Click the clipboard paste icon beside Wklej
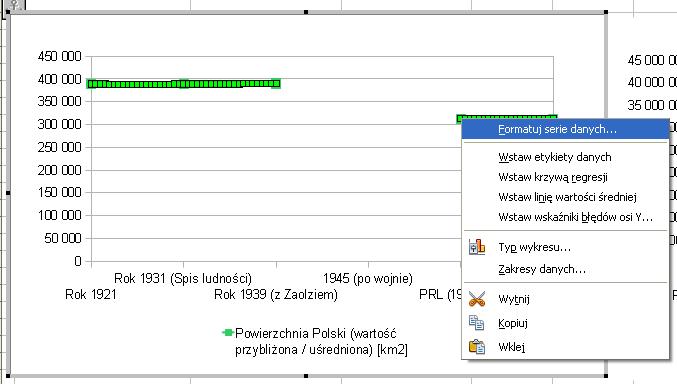This screenshot has height=384, width=677. tap(477, 347)
